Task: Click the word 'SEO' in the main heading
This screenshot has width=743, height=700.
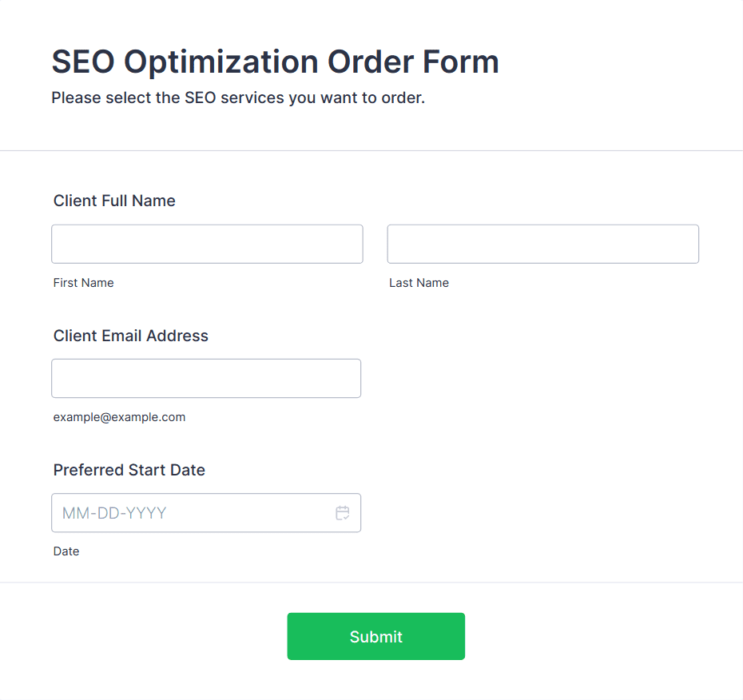Action: coord(82,62)
